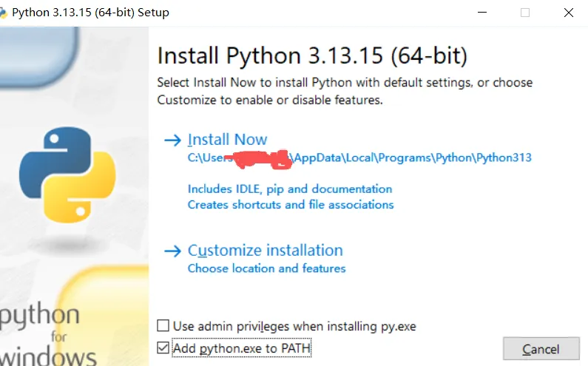
Task: Open Customize installation option
Action: (265, 251)
